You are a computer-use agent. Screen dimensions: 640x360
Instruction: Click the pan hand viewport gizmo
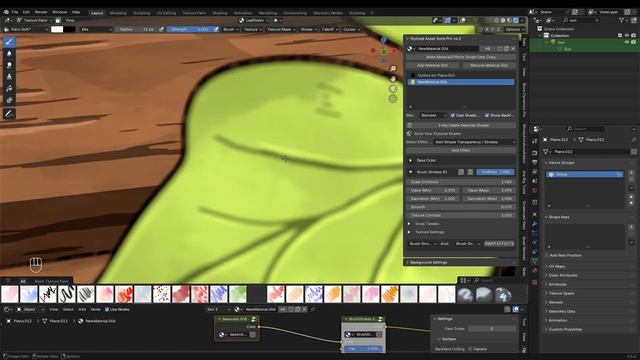coord(393,79)
